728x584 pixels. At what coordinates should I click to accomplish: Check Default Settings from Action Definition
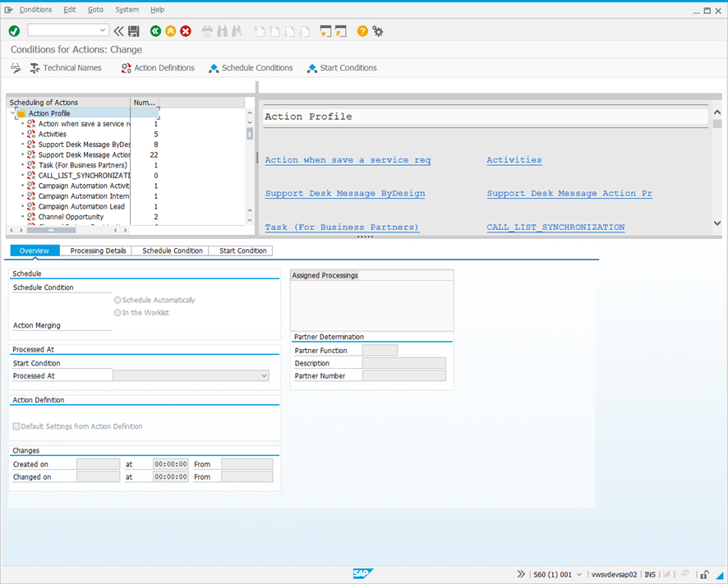tap(16, 427)
